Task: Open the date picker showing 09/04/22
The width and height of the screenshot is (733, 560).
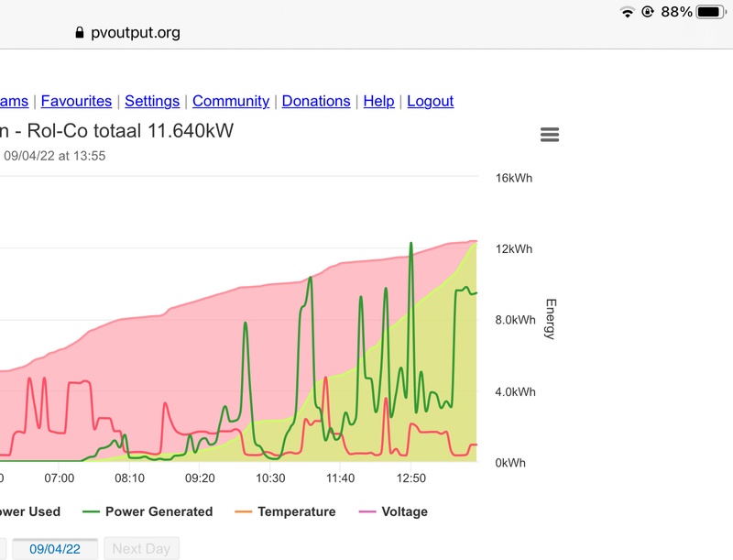Action: [x=54, y=549]
